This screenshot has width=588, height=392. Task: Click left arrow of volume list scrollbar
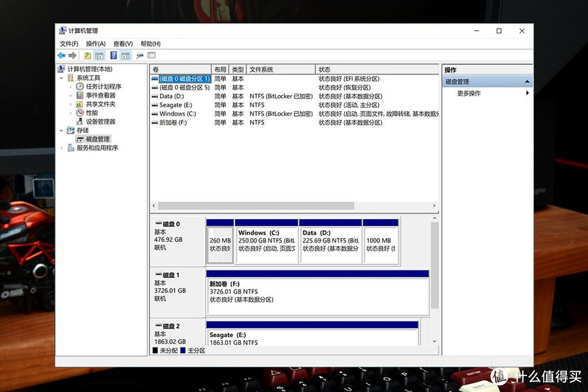[154, 206]
